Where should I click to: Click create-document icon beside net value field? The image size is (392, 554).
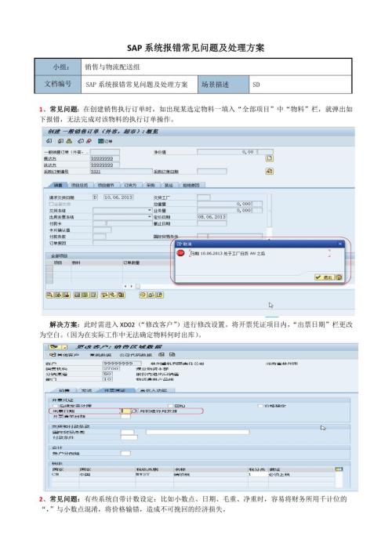tap(270, 158)
